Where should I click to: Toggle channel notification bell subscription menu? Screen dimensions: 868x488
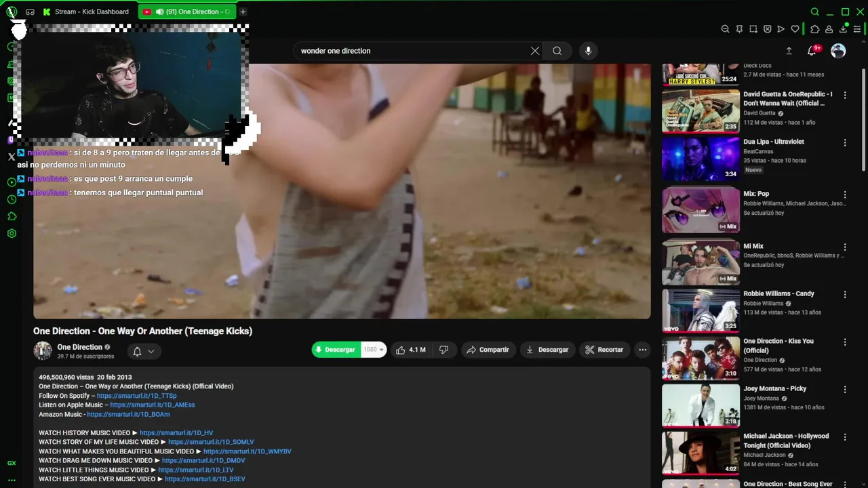point(143,351)
